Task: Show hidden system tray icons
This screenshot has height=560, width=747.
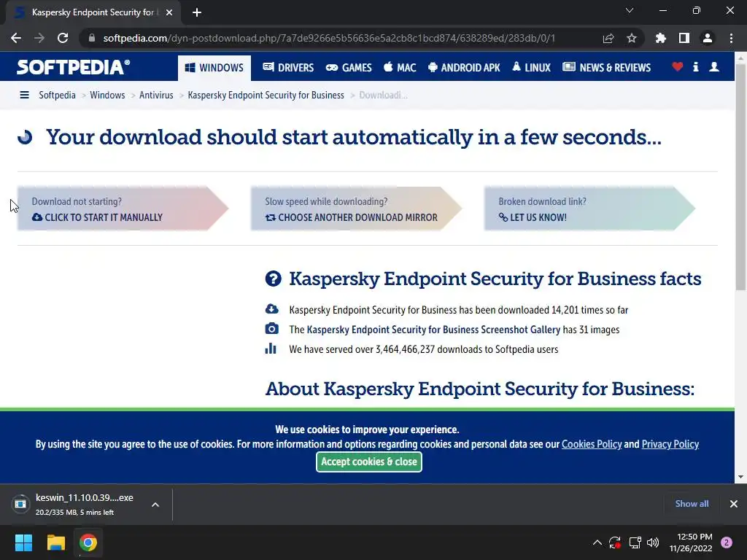Action: (597, 542)
